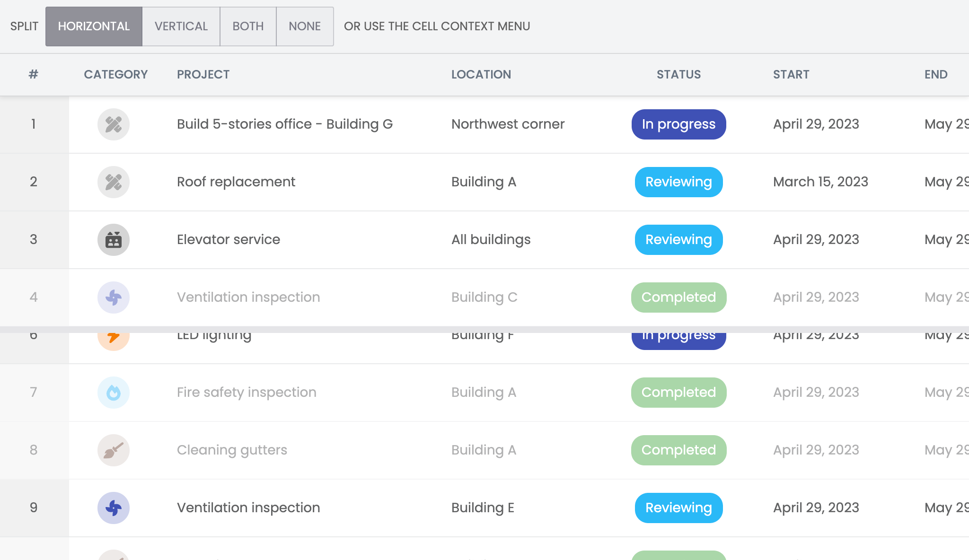The width and height of the screenshot is (969, 560).
Task: Click Reviewing badge for Building E ventilation
Action: pos(679,508)
